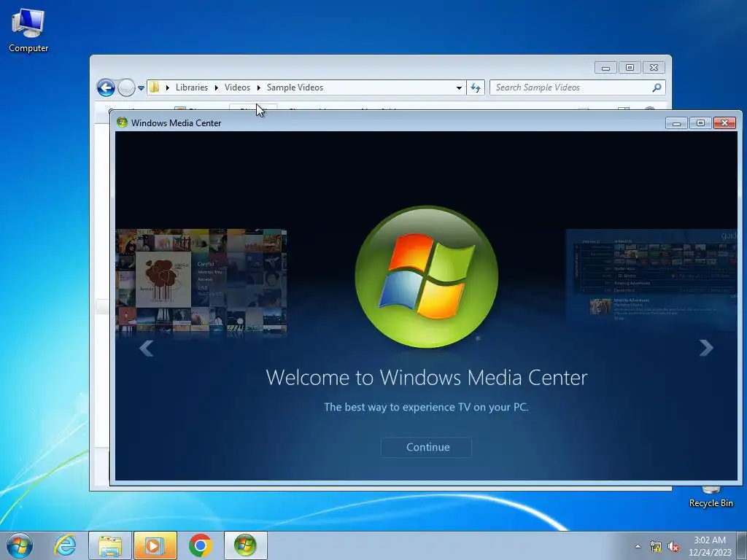This screenshot has width=747, height=560.
Task: Click the Windows Media Center green logo orb
Action: click(426, 276)
